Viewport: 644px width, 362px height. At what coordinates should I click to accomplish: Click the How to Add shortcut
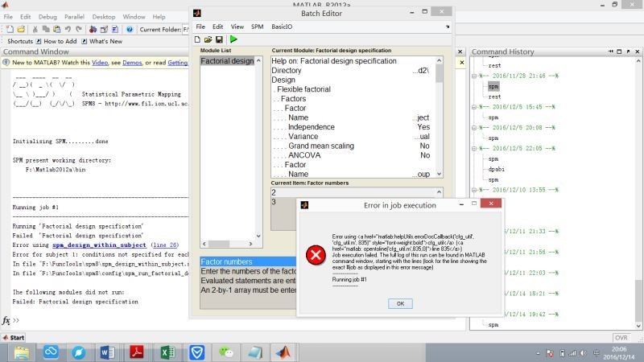coord(56,41)
